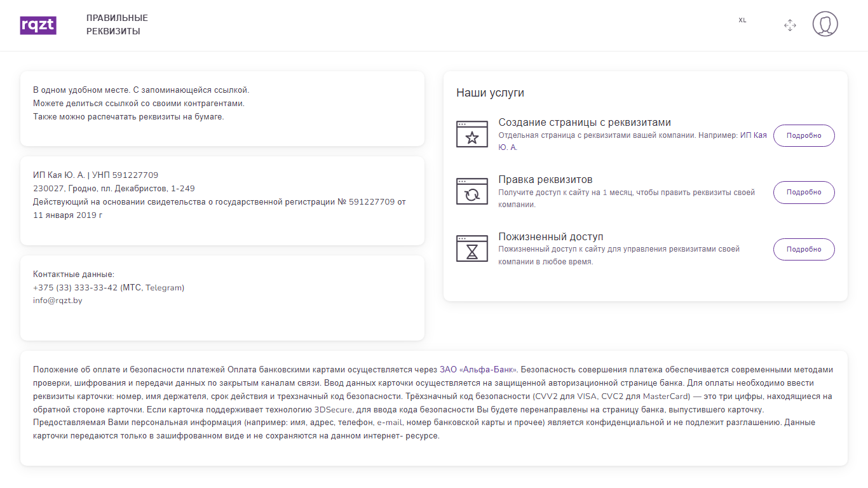Click the fullscreen arrows icon
The height and width of the screenshot is (488, 868).
(x=790, y=25)
